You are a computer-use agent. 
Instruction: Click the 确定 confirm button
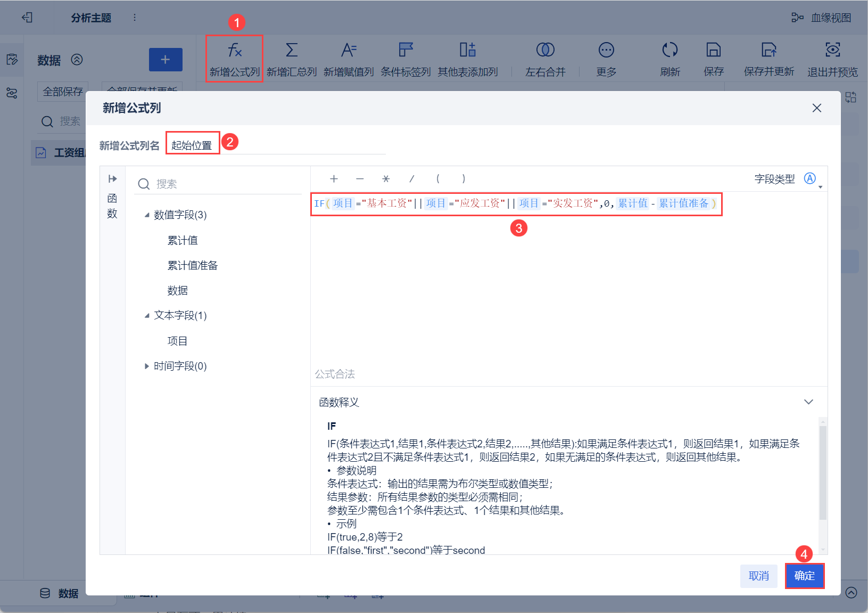click(x=805, y=576)
